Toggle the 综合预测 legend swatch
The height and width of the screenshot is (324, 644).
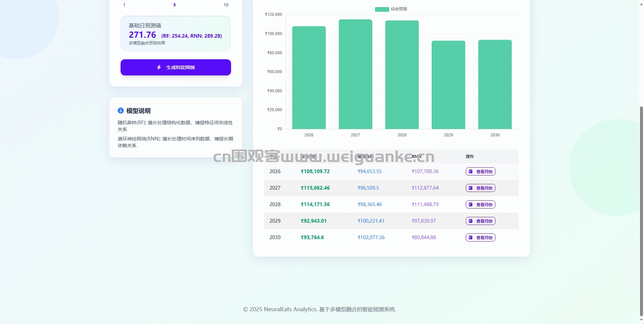[x=382, y=9]
